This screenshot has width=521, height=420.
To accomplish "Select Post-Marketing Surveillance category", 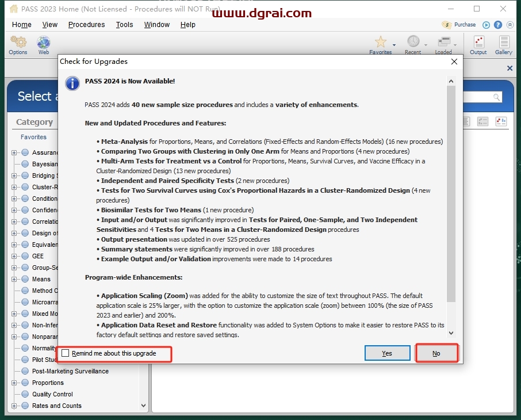I will click(x=70, y=371).
